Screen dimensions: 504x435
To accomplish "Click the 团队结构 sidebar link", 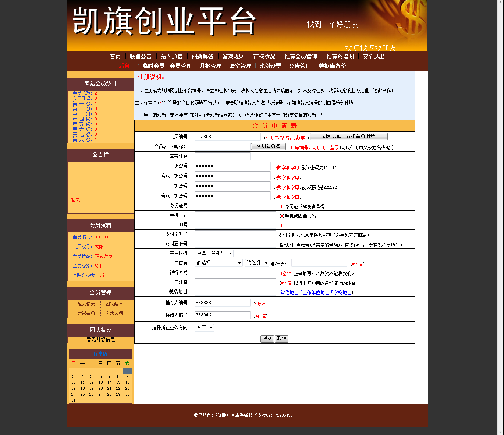I will click(x=114, y=304).
